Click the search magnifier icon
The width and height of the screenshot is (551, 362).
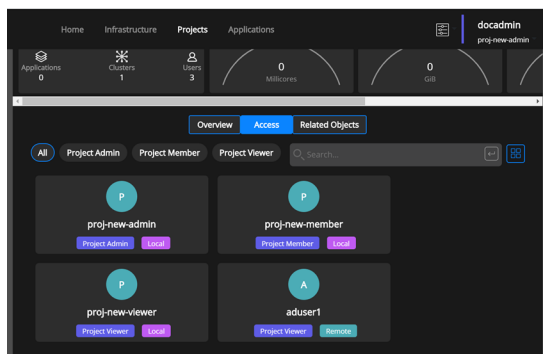(298, 154)
